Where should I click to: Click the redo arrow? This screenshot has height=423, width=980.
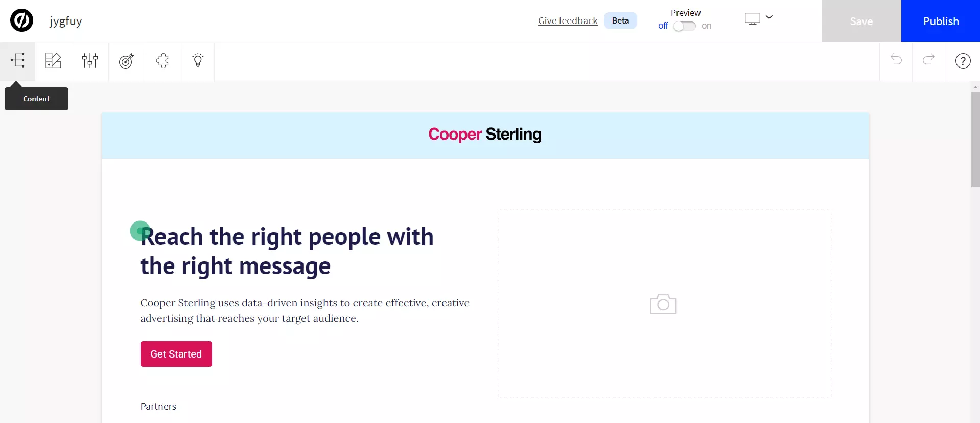[x=928, y=60]
